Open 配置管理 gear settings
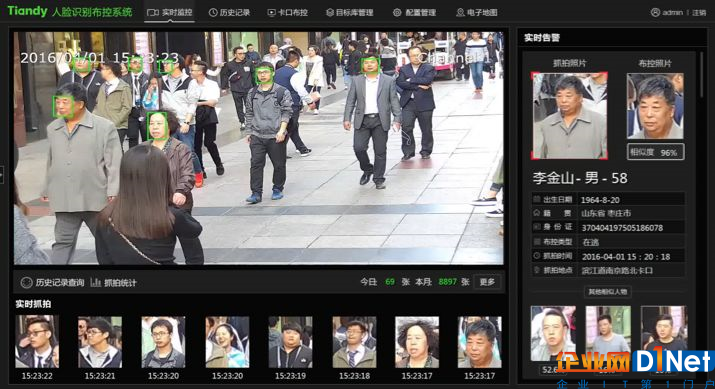 [x=414, y=12]
